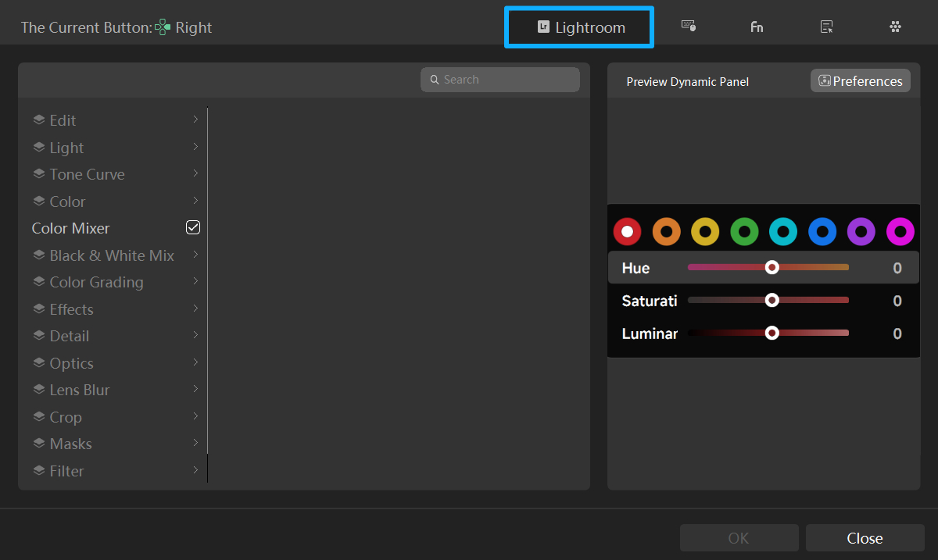This screenshot has width=938, height=560.
Task: Click the Hue value 0
Action: 897,268
